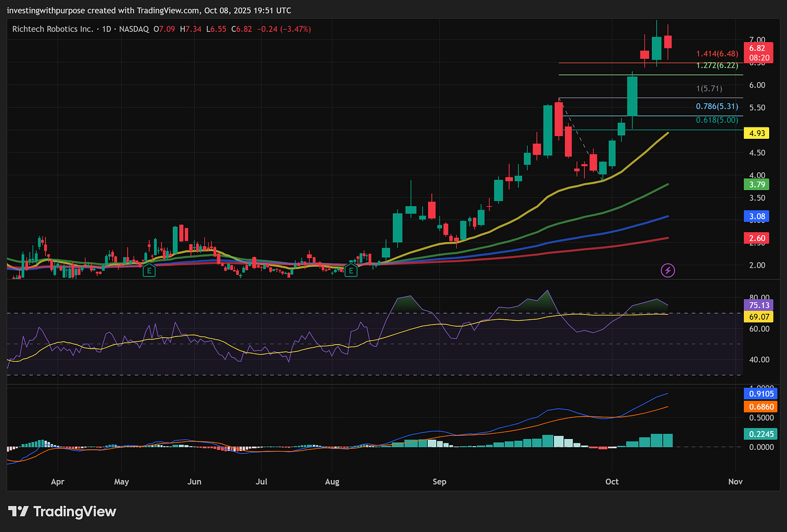The width and height of the screenshot is (787, 532).
Task: Click the 0.5000 MACD scale label
Action: pos(761,418)
